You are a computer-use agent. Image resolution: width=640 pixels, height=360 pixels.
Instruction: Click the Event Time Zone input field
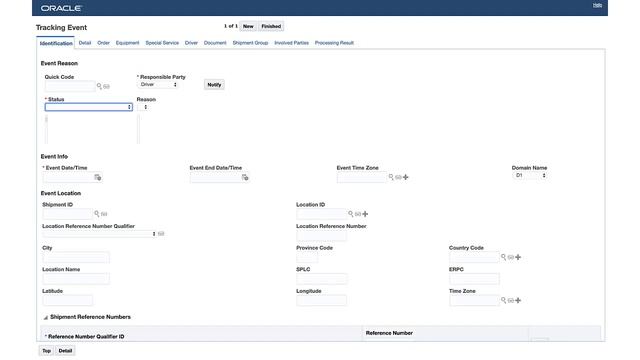[x=362, y=177]
